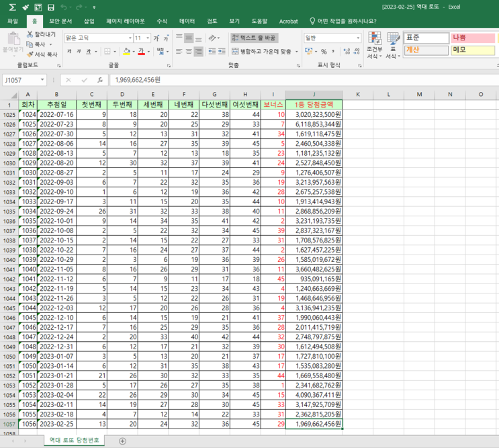
Task: Switch to the 삽입 (Insert) tab
Action: coord(89,21)
